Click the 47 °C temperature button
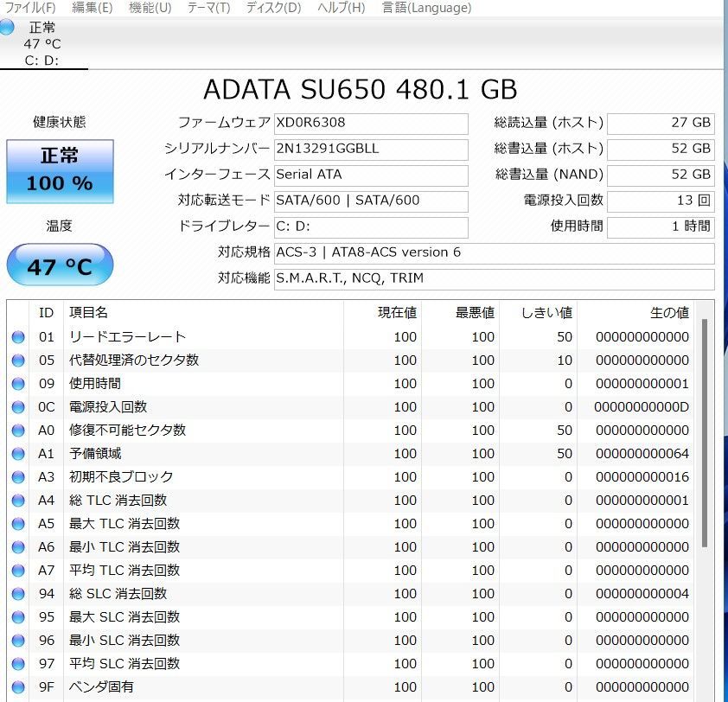This screenshot has height=702, width=728. (x=60, y=265)
